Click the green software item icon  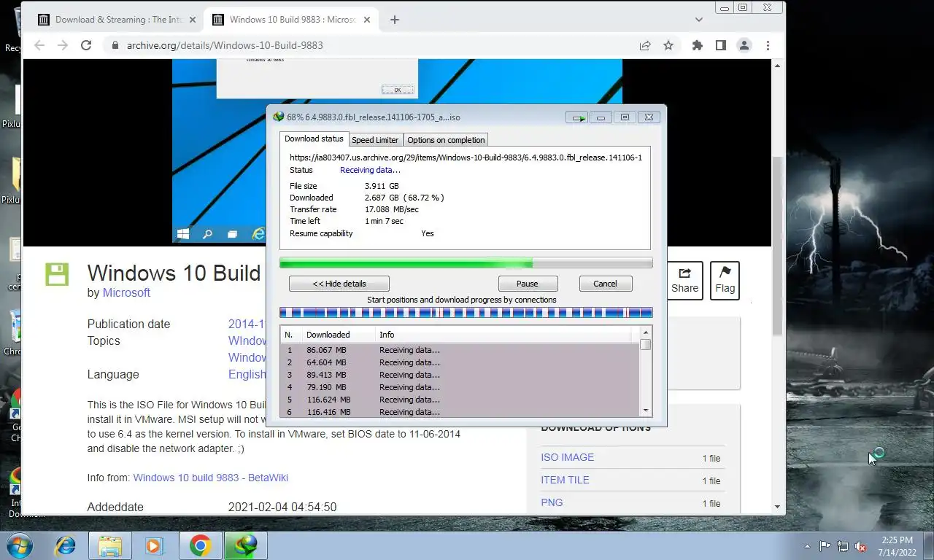56,274
